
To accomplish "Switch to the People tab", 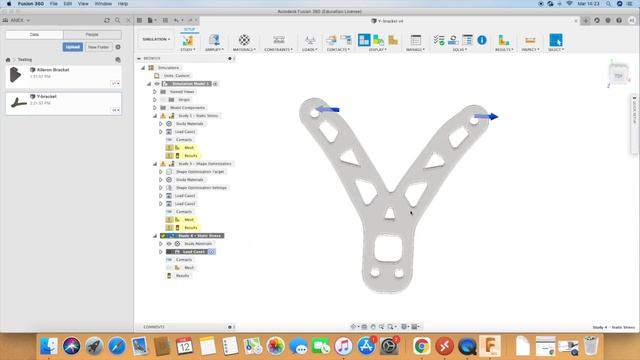I will coord(92,35).
